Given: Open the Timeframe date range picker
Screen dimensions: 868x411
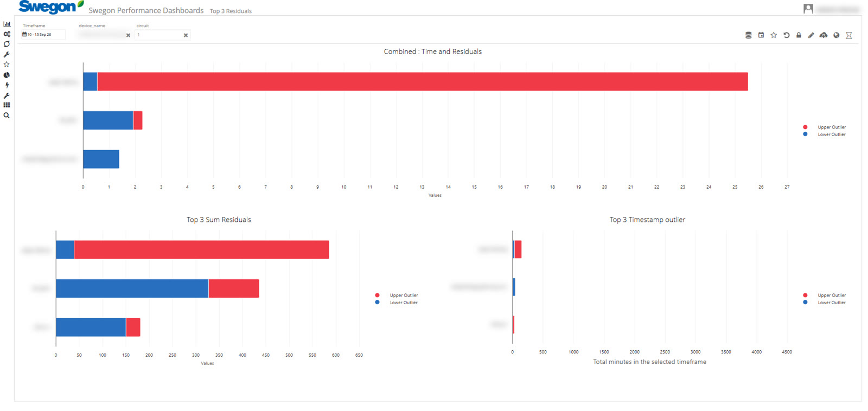Looking at the screenshot, I should pyautogui.click(x=43, y=35).
